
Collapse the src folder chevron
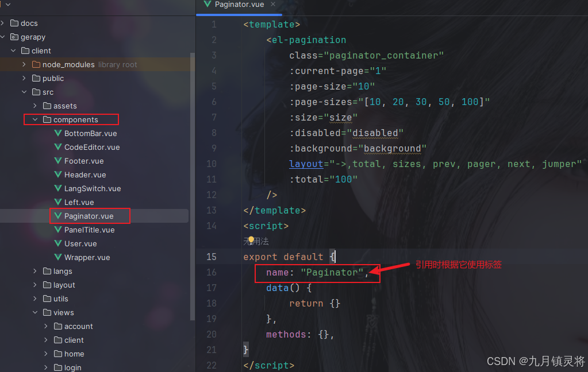pyautogui.click(x=24, y=92)
